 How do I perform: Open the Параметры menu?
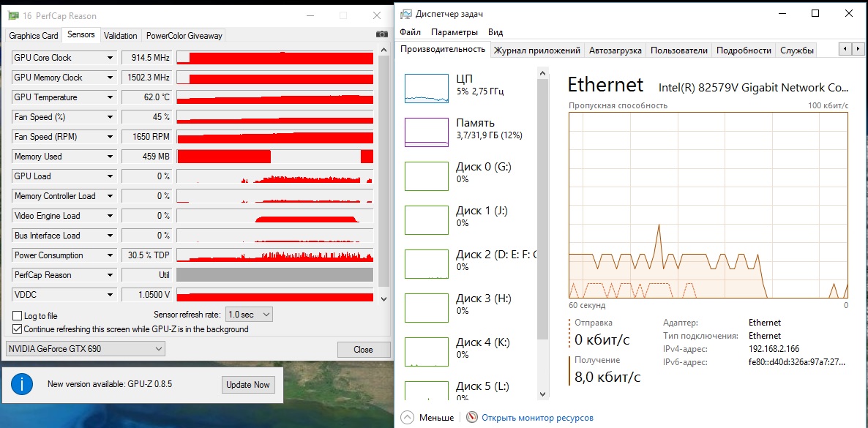454,32
